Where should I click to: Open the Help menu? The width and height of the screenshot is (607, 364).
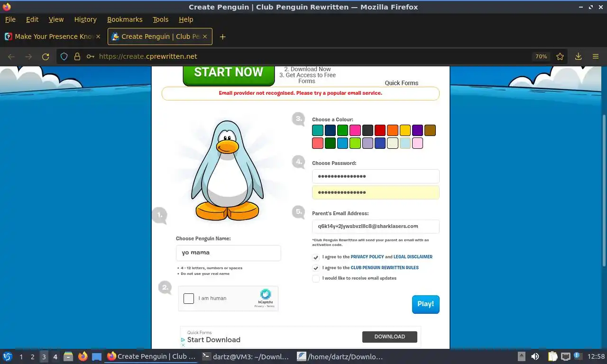(186, 19)
